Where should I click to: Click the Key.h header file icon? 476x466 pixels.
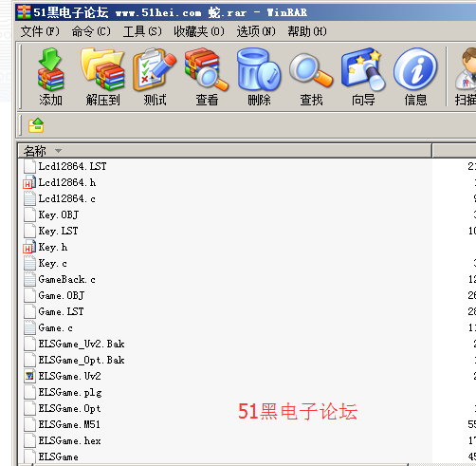point(29,247)
